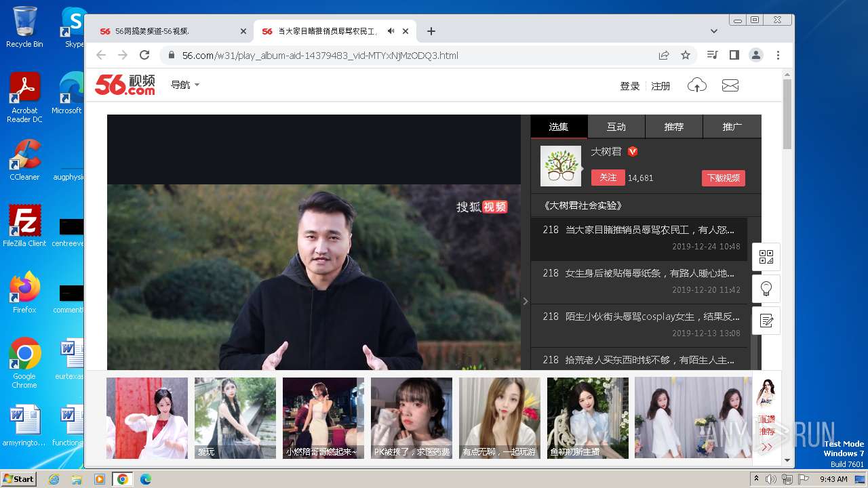
Task: Open the feedback note side button
Action: tap(766, 321)
